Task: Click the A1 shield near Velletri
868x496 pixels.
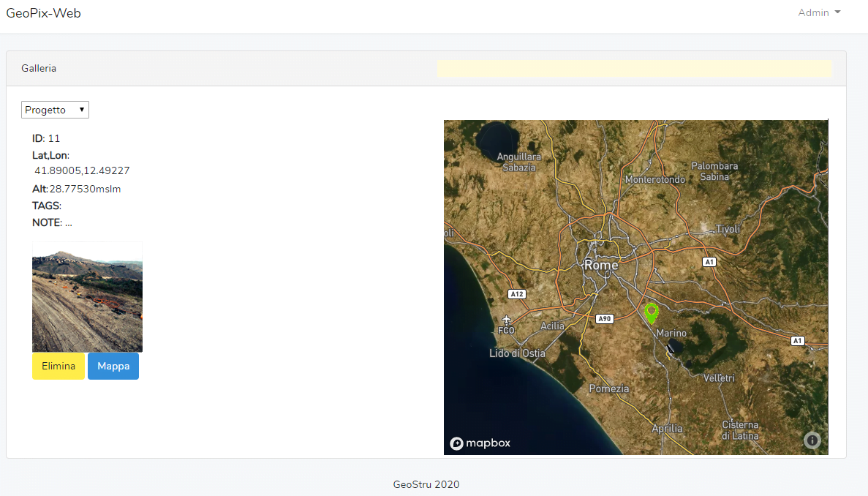Action: [797, 340]
